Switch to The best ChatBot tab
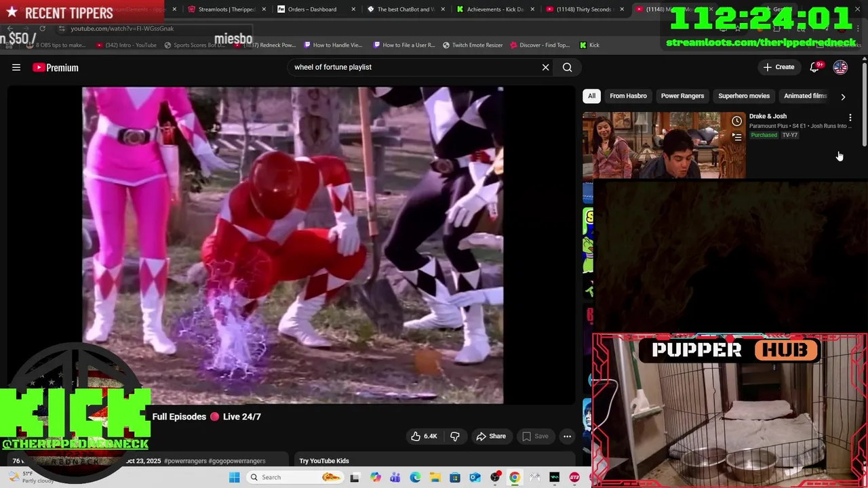Viewport: 868px width, 488px height. pyautogui.click(x=404, y=9)
